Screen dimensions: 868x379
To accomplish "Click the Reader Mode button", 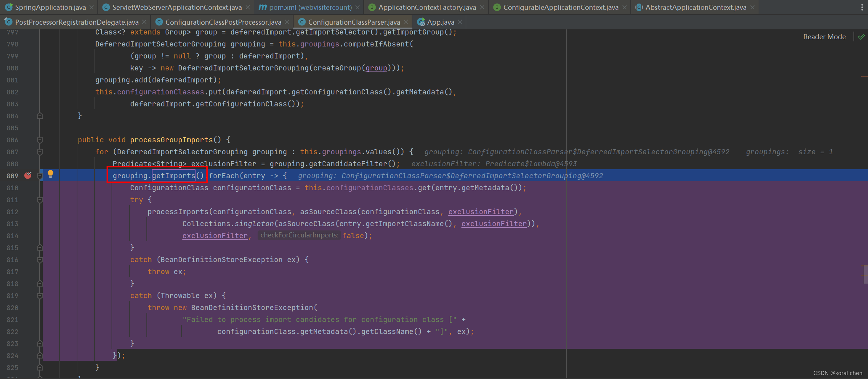I will pyautogui.click(x=824, y=37).
